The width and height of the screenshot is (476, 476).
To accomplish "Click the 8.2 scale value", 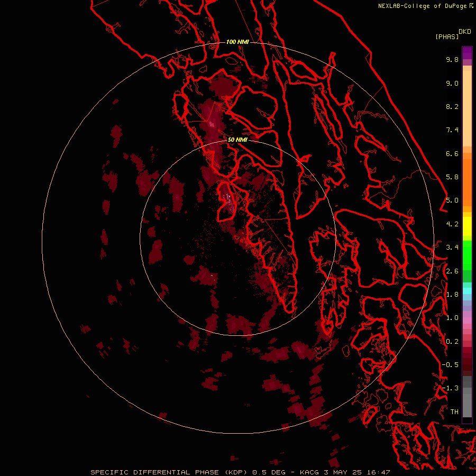I will (452, 106).
